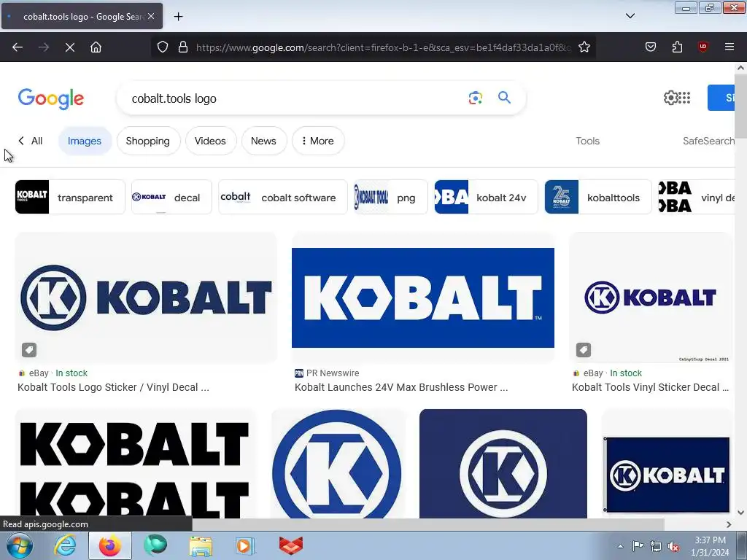Image resolution: width=747 pixels, height=560 pixels.
Task: Click the product tag on Vinyl Sticker image
Action: click(x=583, y=350)
